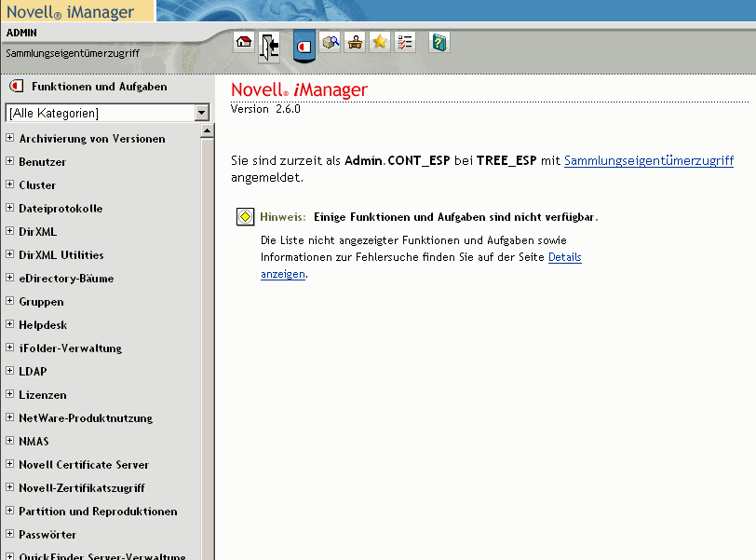
Task: Follow the Details anzeigen link
Action: coord(564,257)
